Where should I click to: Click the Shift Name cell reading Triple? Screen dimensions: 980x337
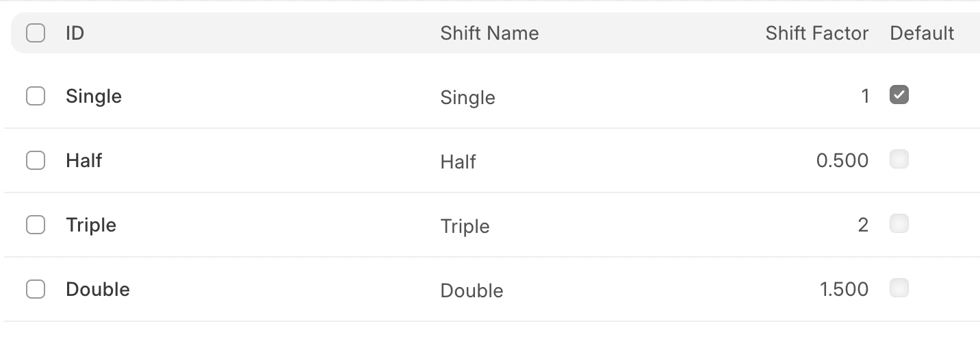(465, 226)
